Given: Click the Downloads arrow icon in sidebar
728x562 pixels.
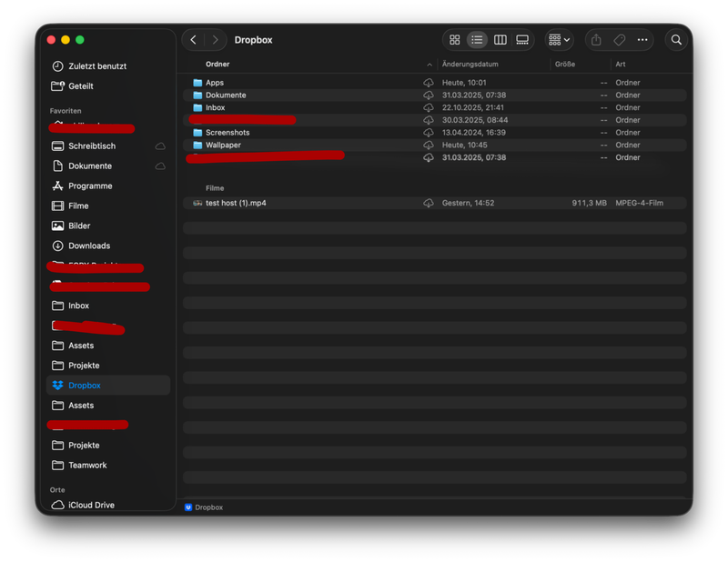Looking at the screenshot, I should pos(57,246).
